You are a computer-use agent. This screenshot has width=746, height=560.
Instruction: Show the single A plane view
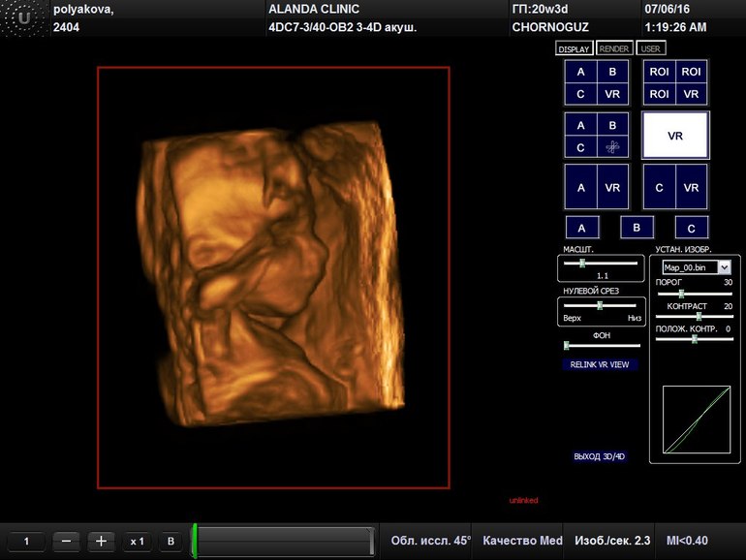click(x=581, y=229)
